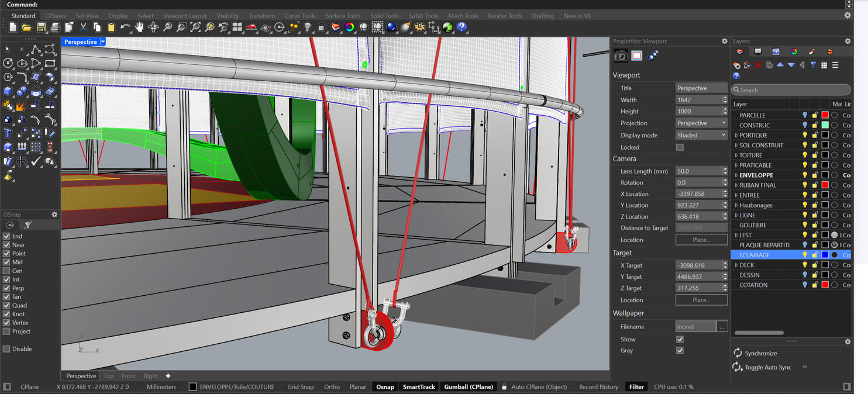This screenshot has height=394, width=868.
Task: Click the Synchronize button in Layers panel
Action: pyautogui.click(x=756, y=352)
